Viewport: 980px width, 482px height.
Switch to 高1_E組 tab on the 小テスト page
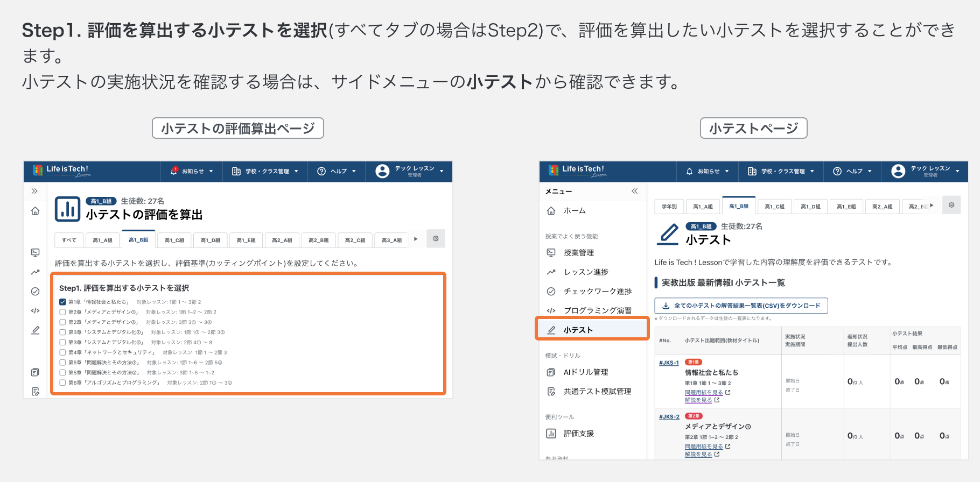[x=847, y=207]
